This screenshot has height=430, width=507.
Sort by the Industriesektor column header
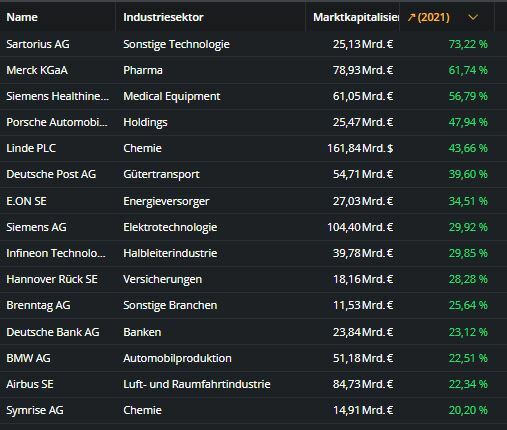point(163,17)
